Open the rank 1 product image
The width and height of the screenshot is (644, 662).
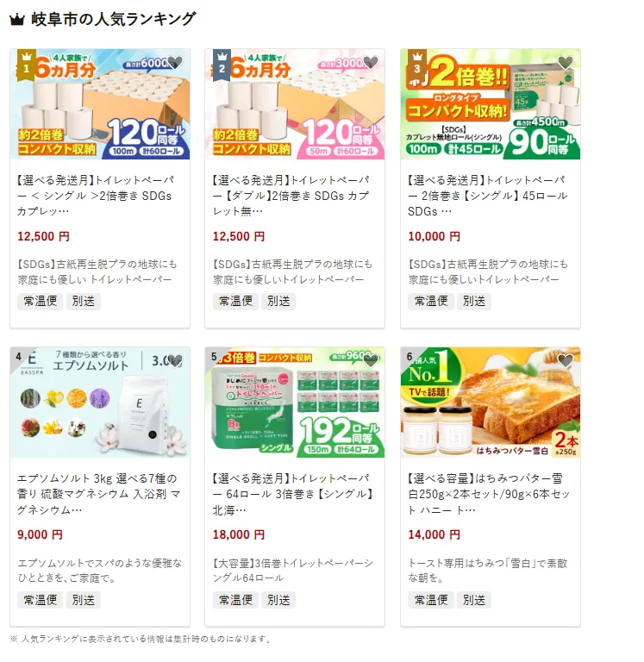[x=100, y=104]
